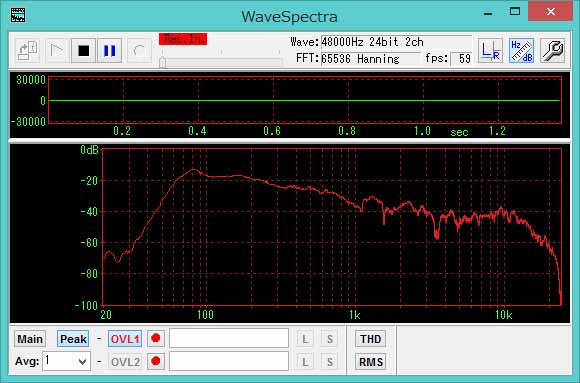This screenshot has width=580, height=383.
Task: Open the L/R channel selector icon
Action: (x=490, y=51)
